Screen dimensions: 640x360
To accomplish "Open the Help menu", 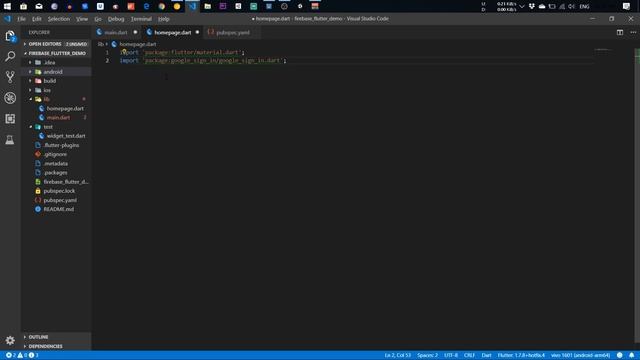I will point(164,19).
